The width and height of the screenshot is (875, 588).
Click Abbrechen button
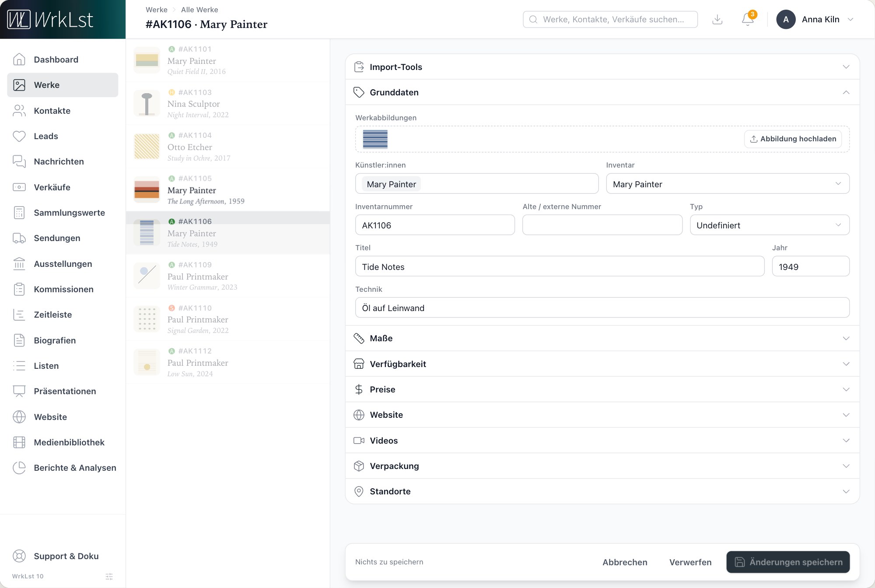[625, 562]
